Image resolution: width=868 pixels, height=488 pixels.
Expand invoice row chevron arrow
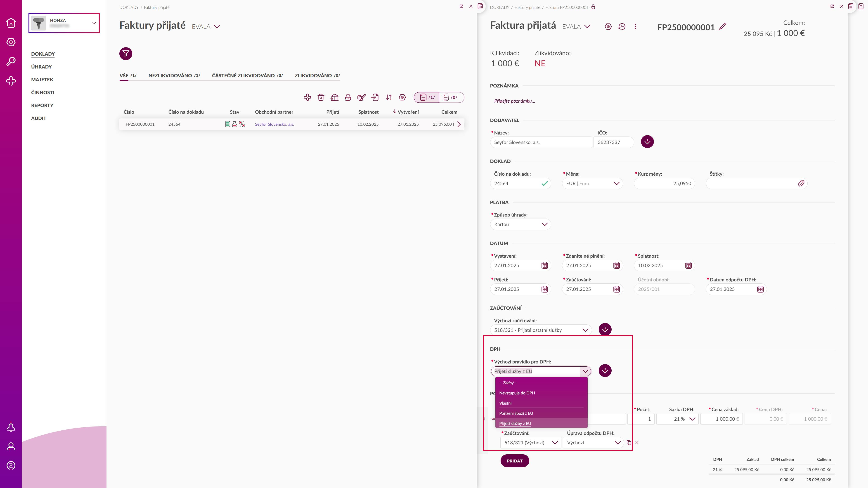[x=459, y=124]
